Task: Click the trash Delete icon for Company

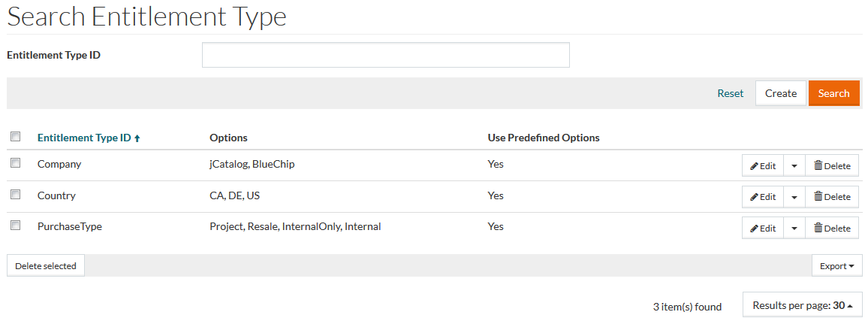Action: click(x=818, y=165)
